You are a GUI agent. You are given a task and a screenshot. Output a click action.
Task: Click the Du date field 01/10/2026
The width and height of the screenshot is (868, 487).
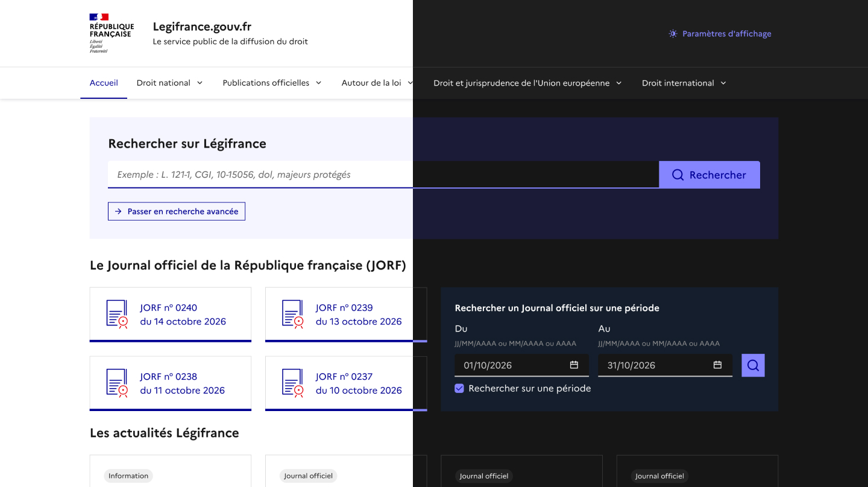tap(521, 365)
